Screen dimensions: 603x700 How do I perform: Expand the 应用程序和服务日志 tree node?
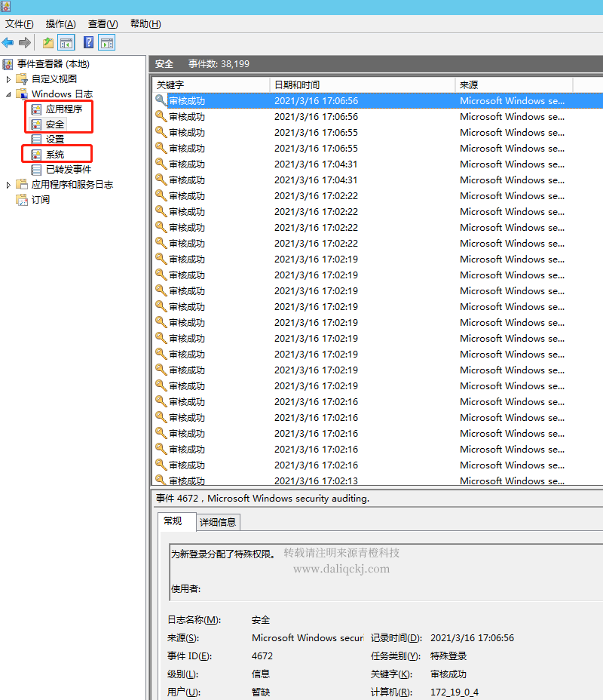(8, 185)
